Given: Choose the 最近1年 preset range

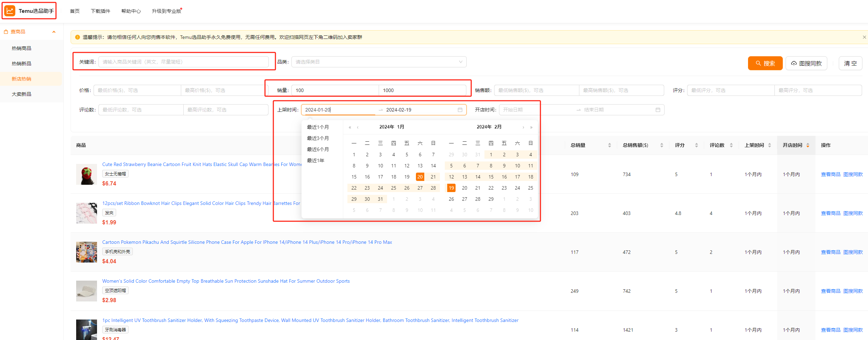Looking at the screenshot, I should (316, 160).
